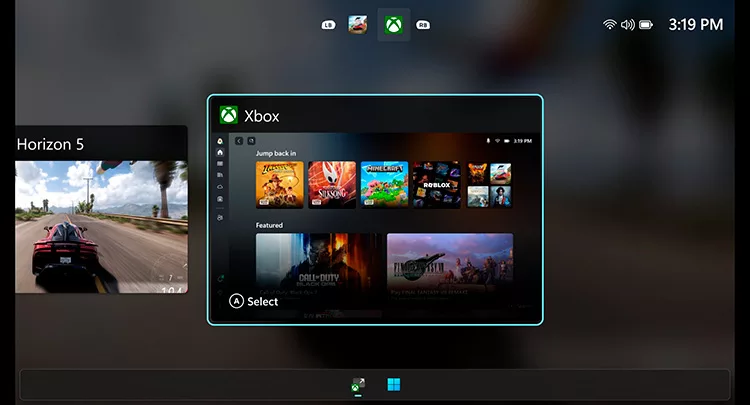The height and width of the screenshot is (405, 750).
Task: Open the Call of Duty Black Ops featured banner
Action: point(319,267)
